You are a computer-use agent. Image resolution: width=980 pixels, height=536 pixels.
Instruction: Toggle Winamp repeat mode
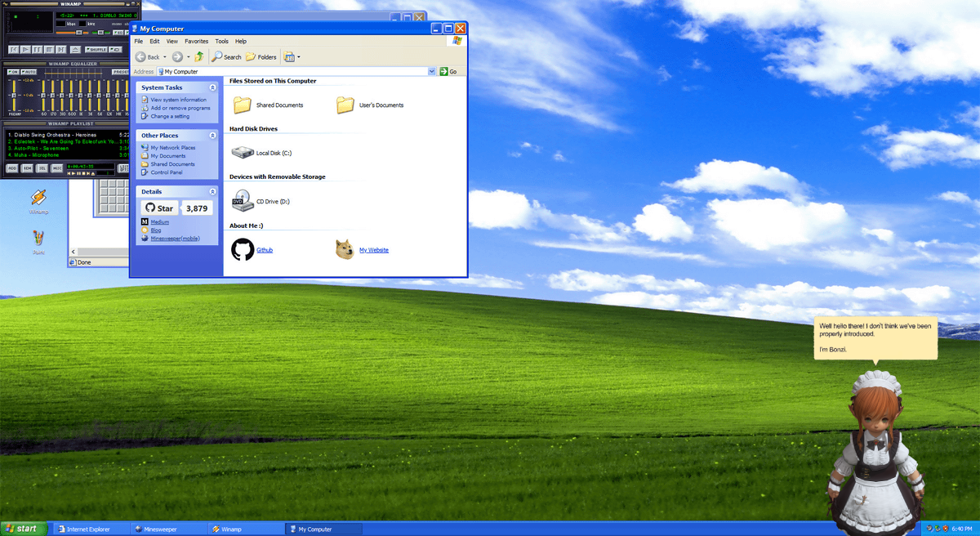coord(116,50)
